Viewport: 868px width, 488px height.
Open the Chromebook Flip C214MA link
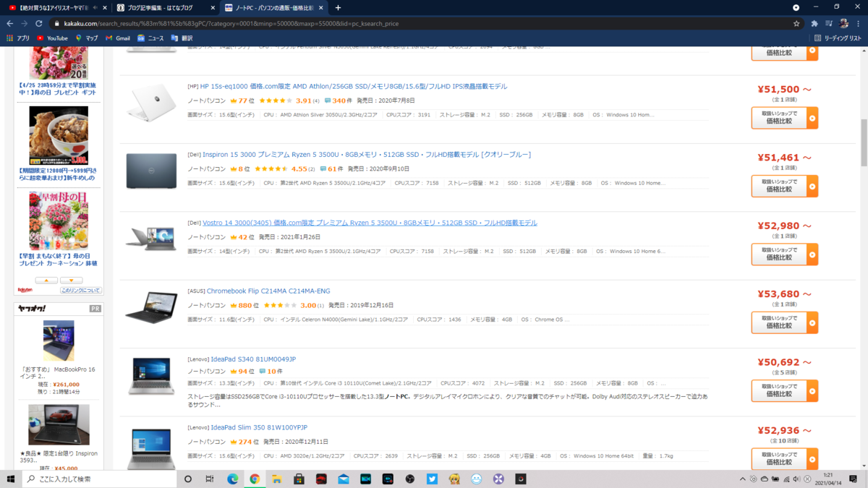point(270,291)
